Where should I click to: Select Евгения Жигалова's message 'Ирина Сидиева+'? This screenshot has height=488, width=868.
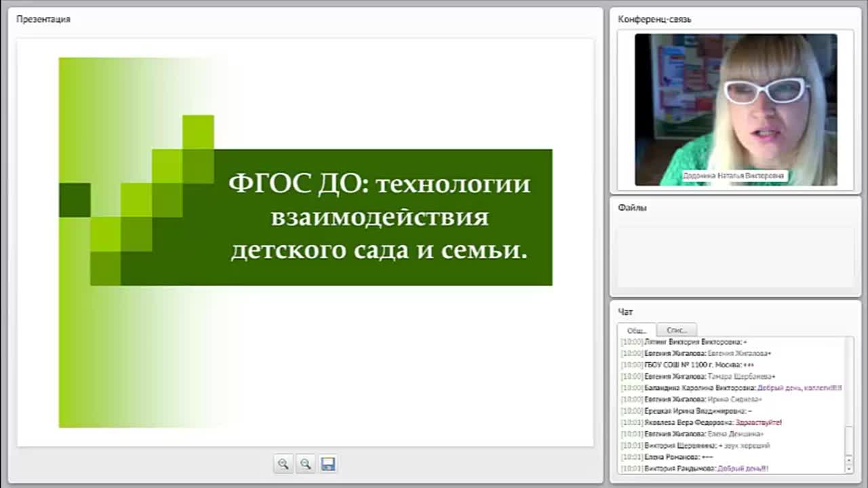click(692, 399)
